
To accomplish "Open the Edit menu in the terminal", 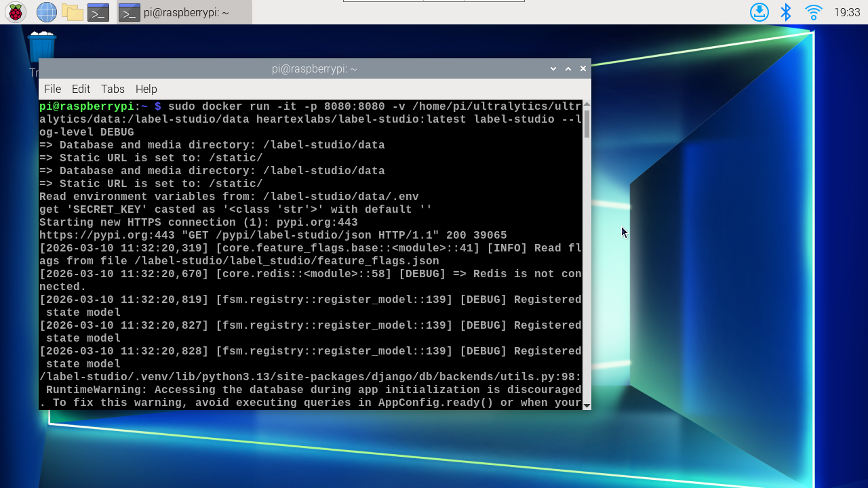I will [x=81, y=89].
